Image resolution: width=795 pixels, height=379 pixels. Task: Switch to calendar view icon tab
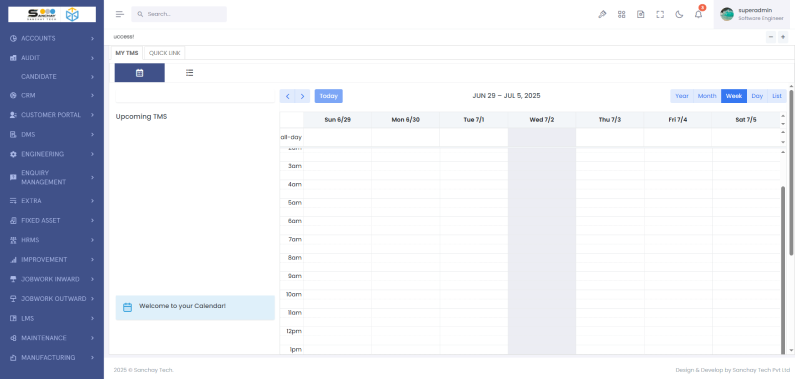tap(139, 73)
